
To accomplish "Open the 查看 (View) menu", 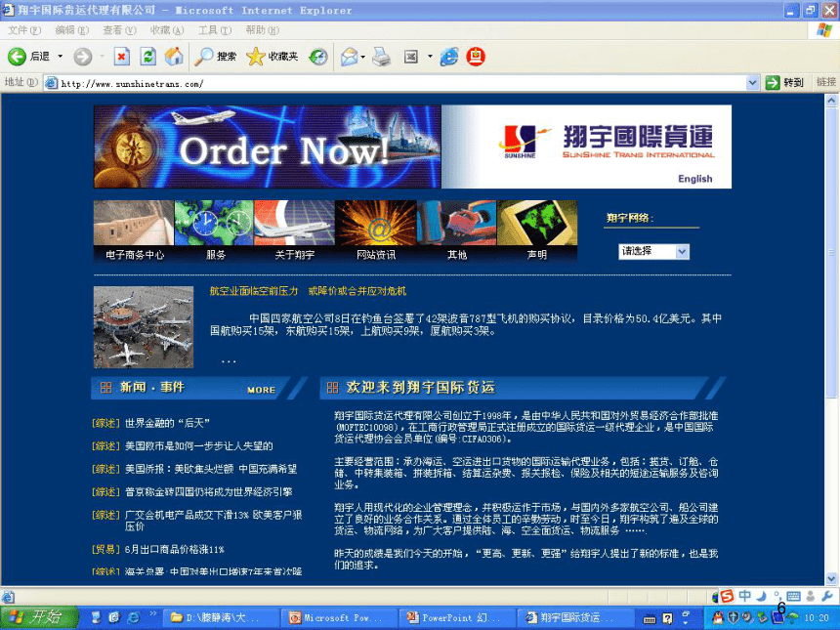I will 119,30.
